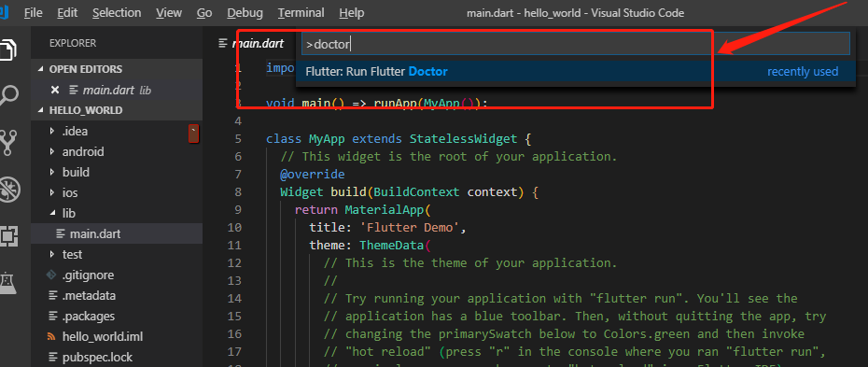Click the title: 'Flutter Demo' line
The image size is (868, 367).
pyautogui.click(x=388, y=228)
